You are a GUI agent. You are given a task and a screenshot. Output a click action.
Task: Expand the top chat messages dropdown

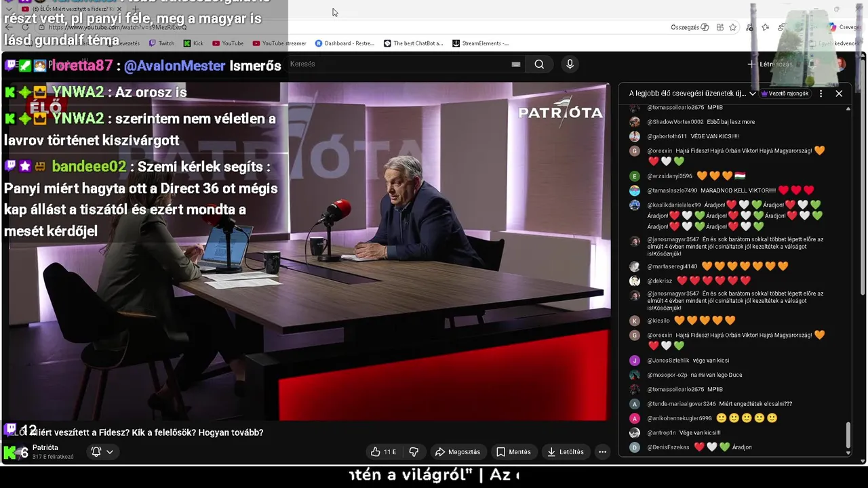[692, 94]
